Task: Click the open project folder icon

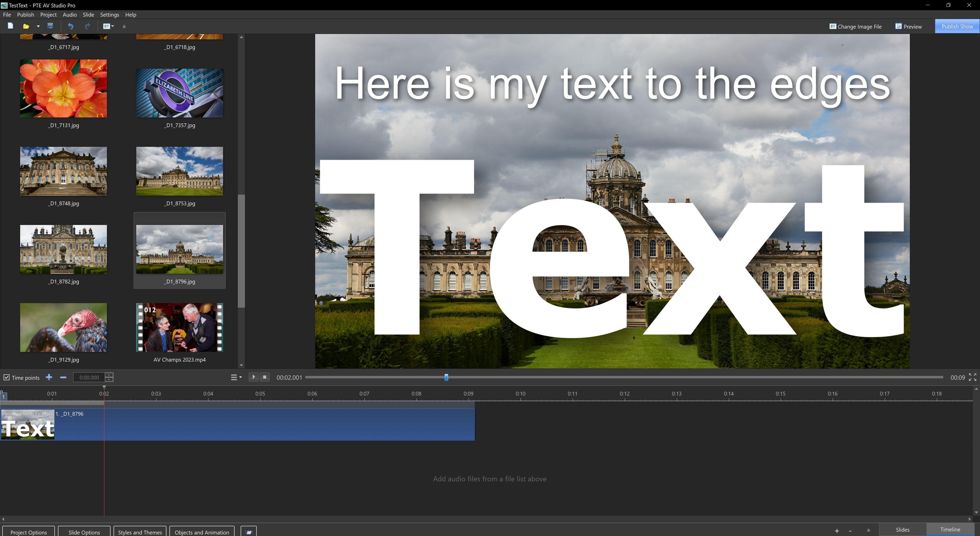Action: [x=26, y=26]
